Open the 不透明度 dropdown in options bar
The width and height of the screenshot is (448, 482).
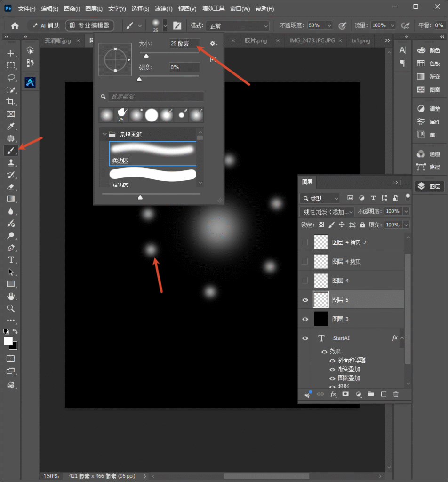coord(329,25)
